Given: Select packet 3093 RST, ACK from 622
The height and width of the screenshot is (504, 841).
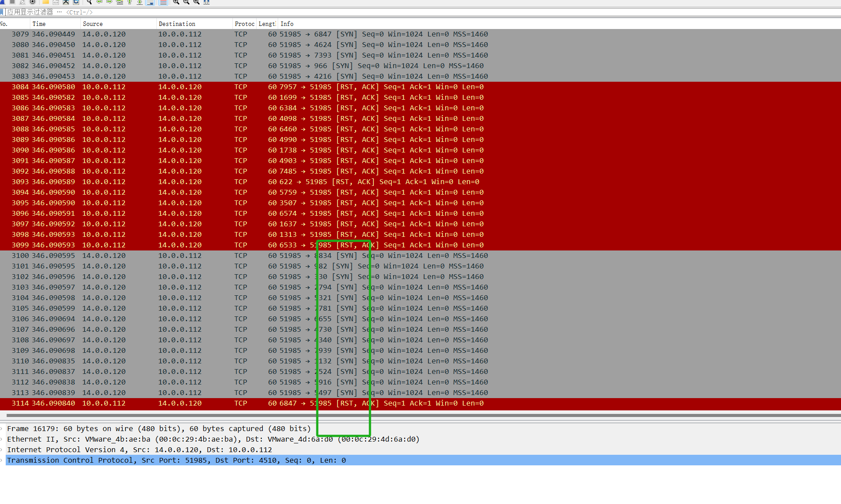Looking at the screenshot, I should click(x=420, y=182).
